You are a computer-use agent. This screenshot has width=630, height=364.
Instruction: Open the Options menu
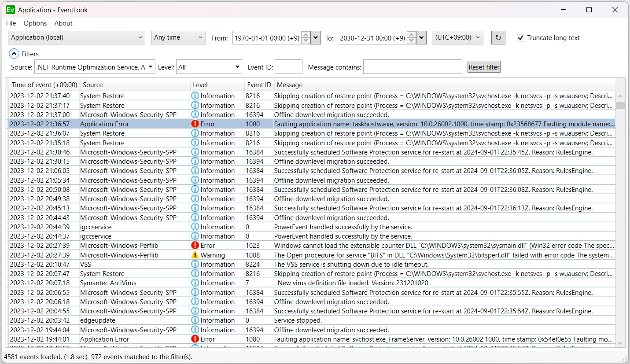click(35, 23)
